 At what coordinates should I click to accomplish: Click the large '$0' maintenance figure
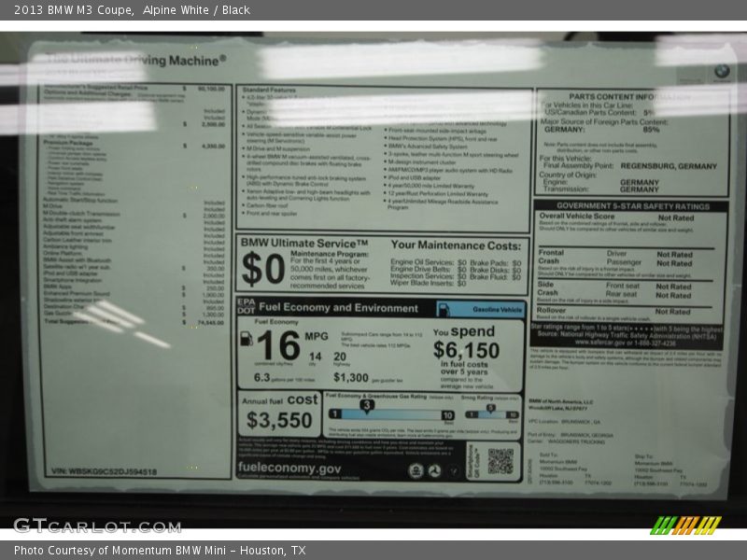pos(263,269)
